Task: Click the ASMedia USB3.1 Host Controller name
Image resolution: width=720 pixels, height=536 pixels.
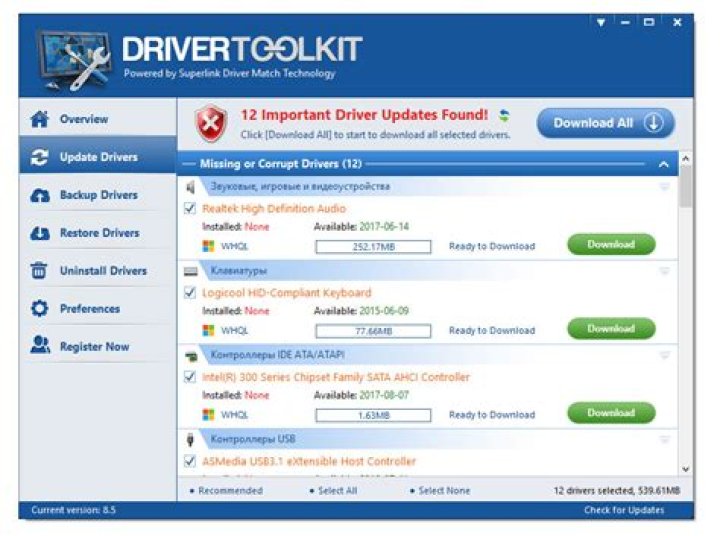Action: (x=309, y=461)
